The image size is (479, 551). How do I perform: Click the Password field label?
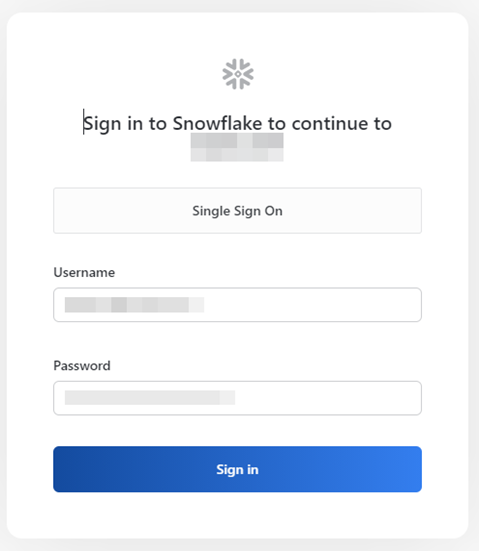coord(82,365)
